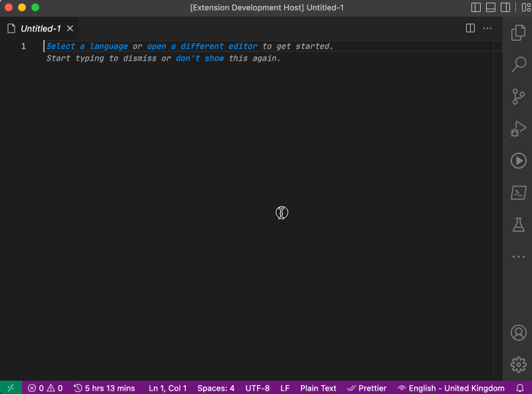Toggle primary side bar layout button

[x=476, y=7]
